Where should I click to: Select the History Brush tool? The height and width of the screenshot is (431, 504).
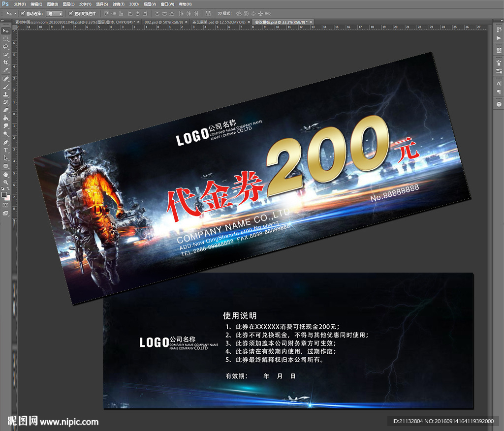6,102
